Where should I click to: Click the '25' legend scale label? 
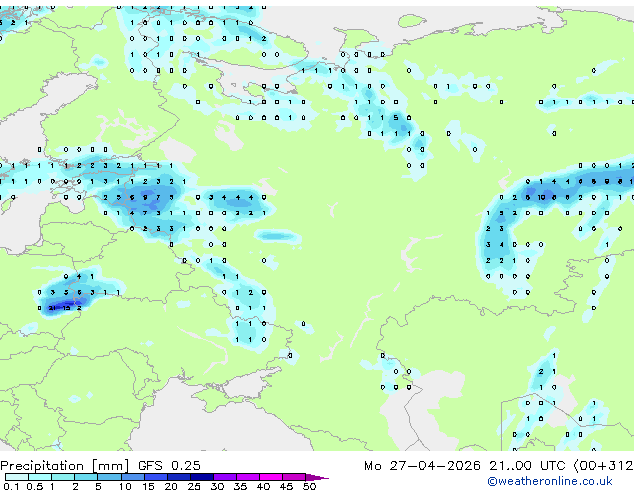point(194,486)
